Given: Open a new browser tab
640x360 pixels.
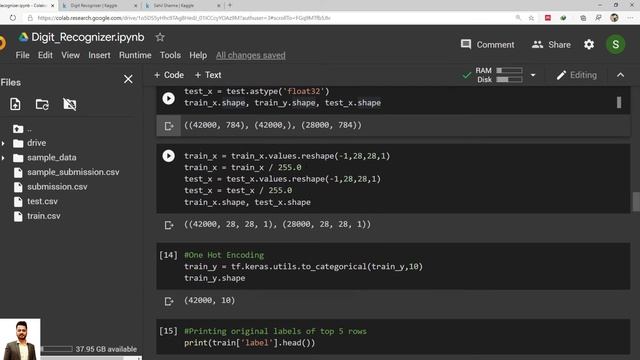Looking at the screenshot, I should point(230,5).
